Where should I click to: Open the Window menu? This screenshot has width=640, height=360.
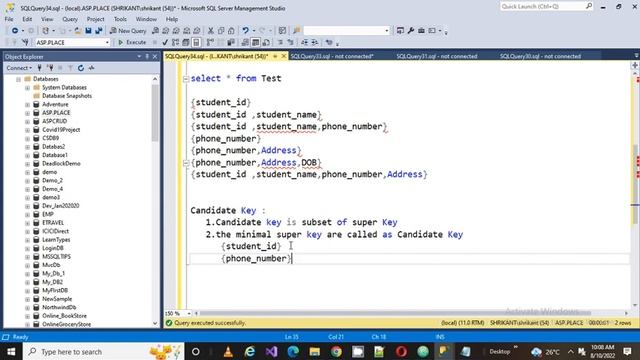[146, 19]
